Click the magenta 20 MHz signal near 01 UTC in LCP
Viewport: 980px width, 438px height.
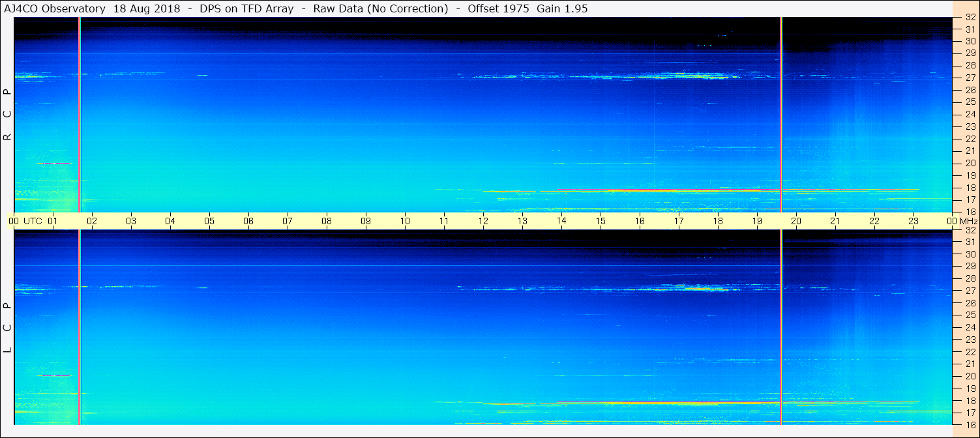pyautogui.click(x=53, y=375)
